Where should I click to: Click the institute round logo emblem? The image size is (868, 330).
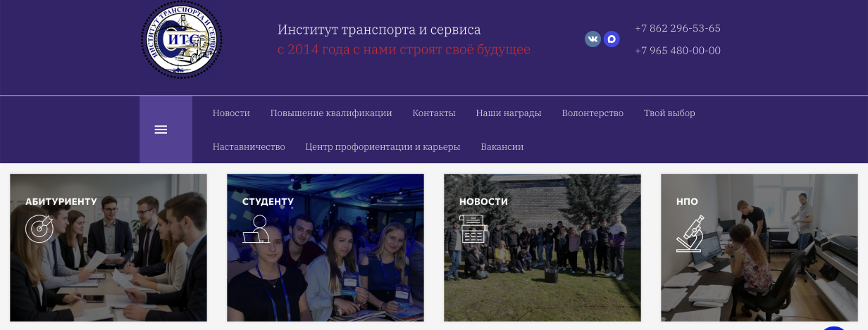pyautogui.click(x=181, y=39)
